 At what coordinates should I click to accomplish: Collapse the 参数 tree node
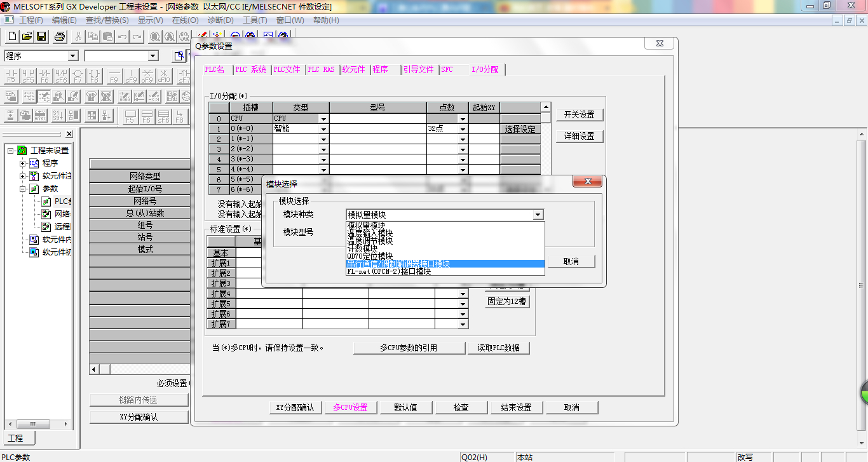click(x=23, y=189)
